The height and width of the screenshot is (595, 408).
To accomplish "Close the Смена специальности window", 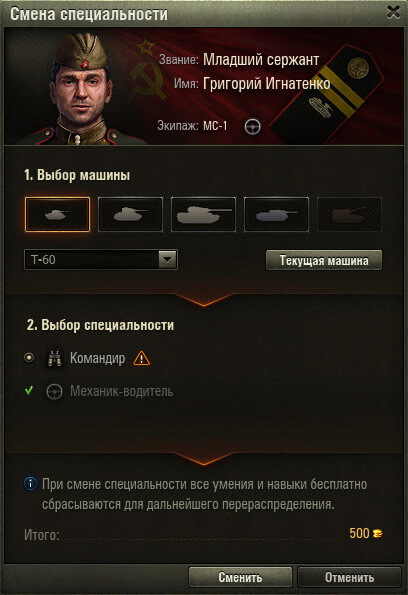I will 393,13.
